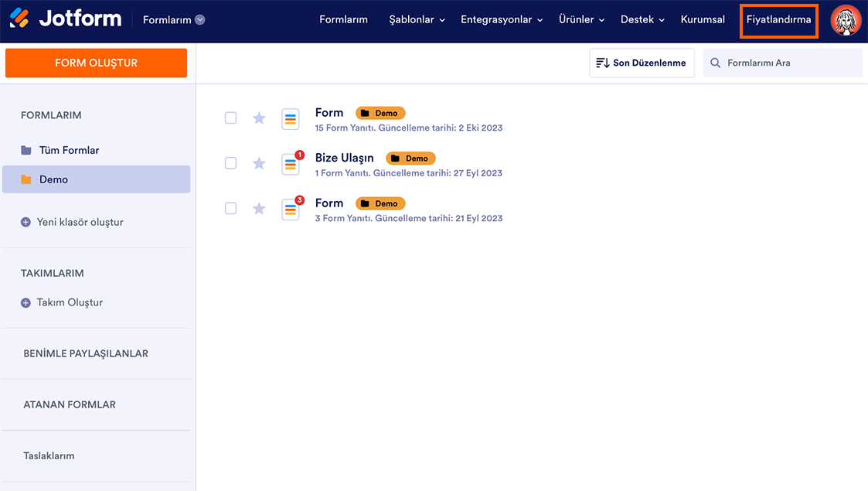Focus the Formlarımı Ara search field
This screenshot has width=868, height=491.
[x=788, y=63]
